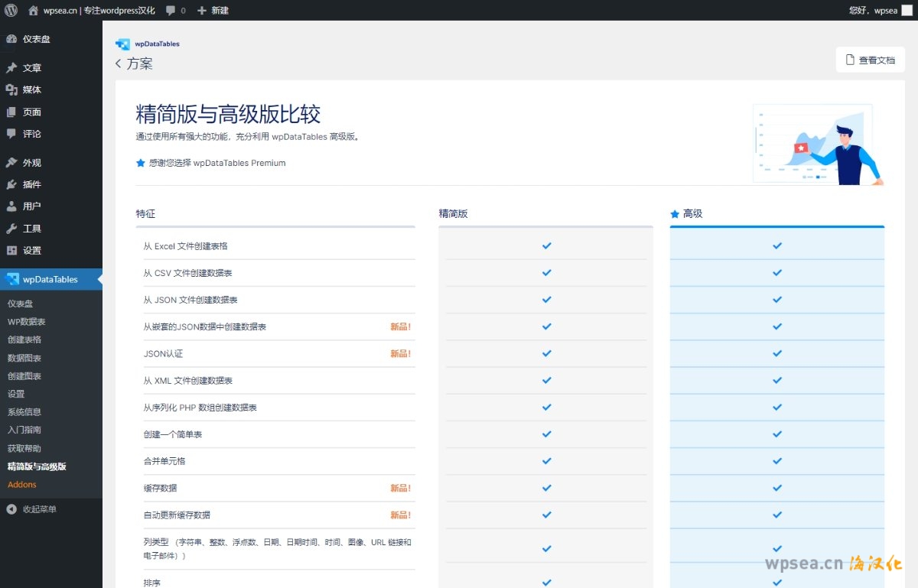918x588 pixels.
Task: Click the WordPress logo in admin bar
Action: tap(11, 10)
